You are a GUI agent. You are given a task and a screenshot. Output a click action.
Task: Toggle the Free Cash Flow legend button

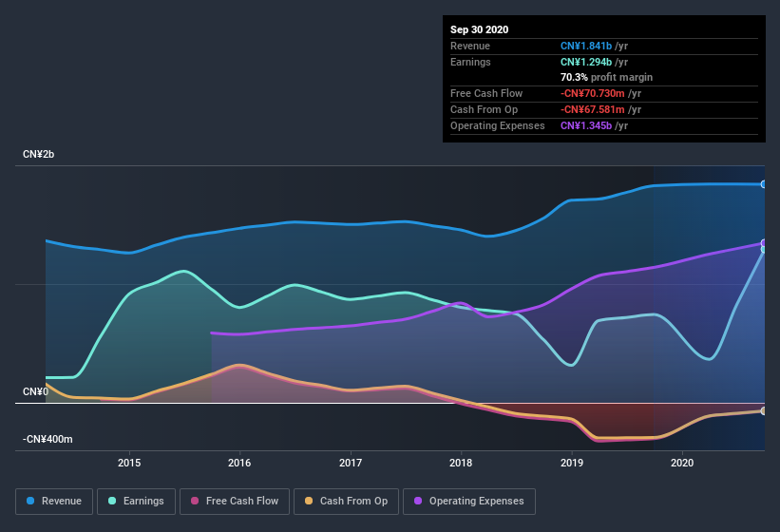click(235, 502)
